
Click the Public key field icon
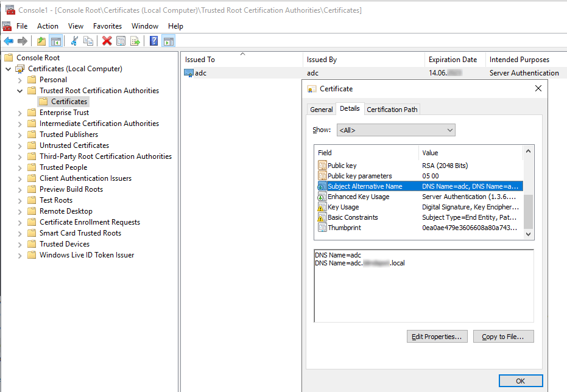pyautogui.click(x=322, y=166)
